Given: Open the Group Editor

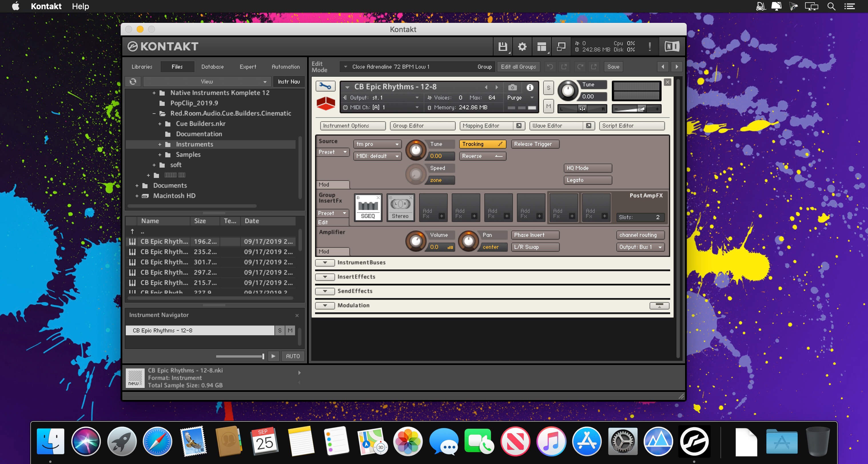Looking at the screenshot, I should [423, 126].
